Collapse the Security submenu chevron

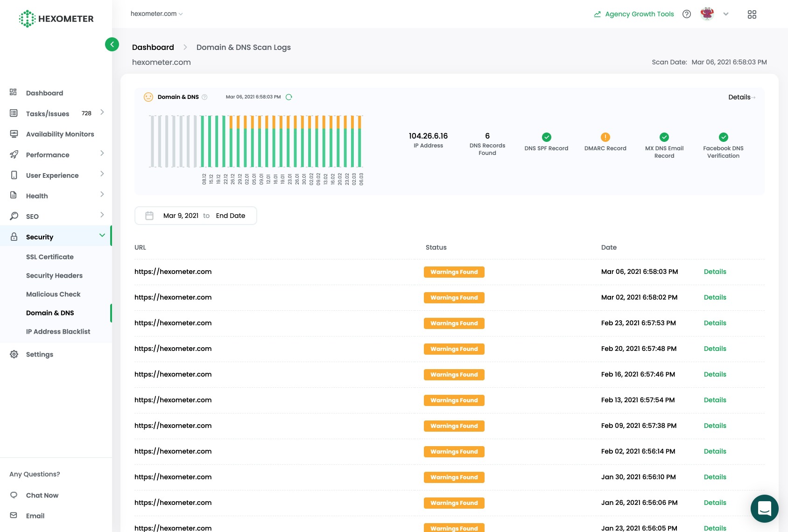click(102, 235)
